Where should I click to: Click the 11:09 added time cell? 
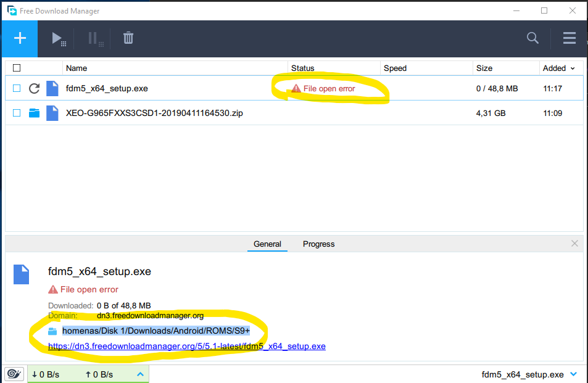pos(552,113)
